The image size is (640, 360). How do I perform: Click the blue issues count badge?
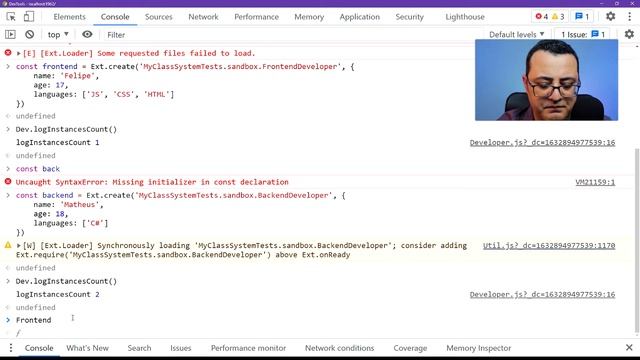(x=582, y=17)
